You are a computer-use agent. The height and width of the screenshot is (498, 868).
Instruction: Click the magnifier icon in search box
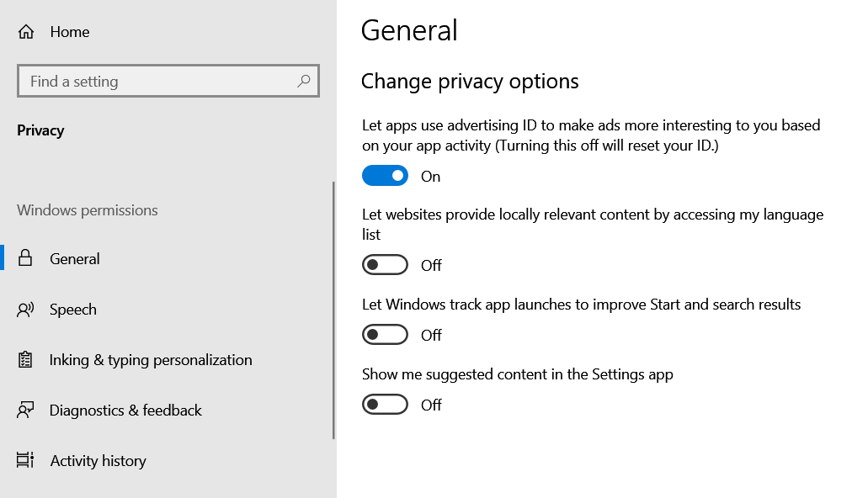[x=304, y=82]
